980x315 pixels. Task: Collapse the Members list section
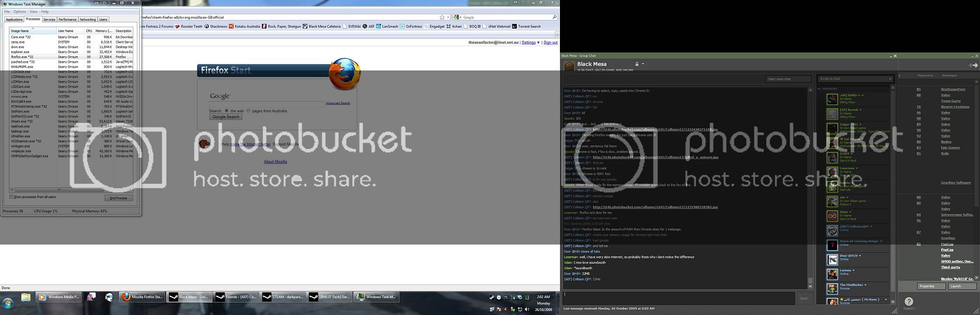click(x=819, y=89)
